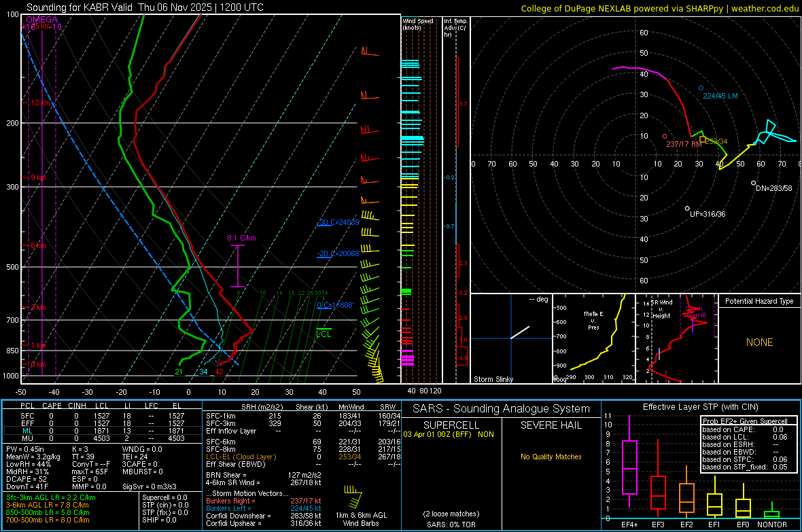Click the Effective Layer STP (with CIN) title
Image resolution: width=802 pixels, height=532 pixels.
pyautogui.click(x=700, y=407)
